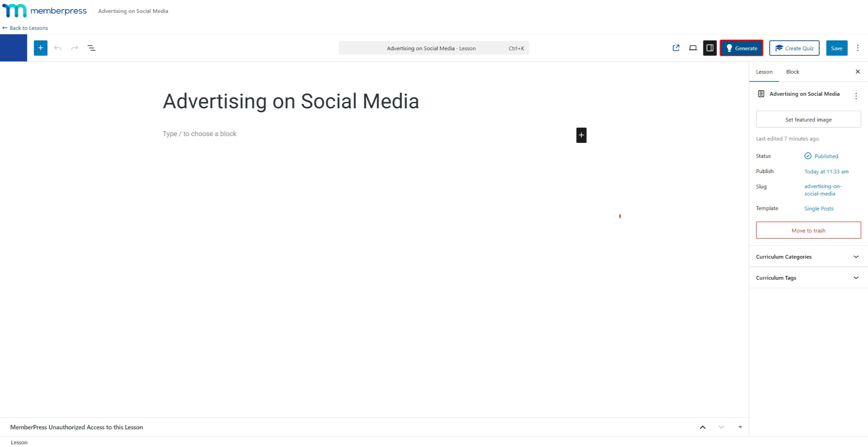Screen dimensions: 868x447
Task: Expand the Curriculum Categories section
Action: (808, 257)
